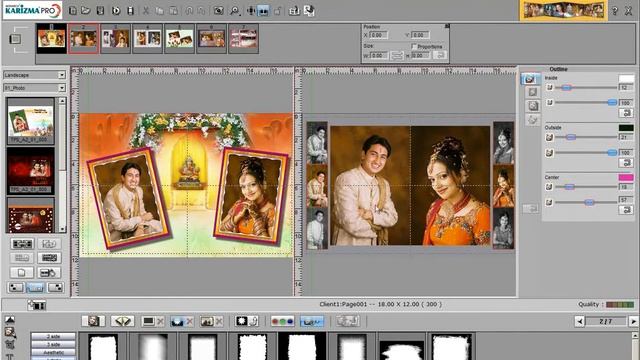Click the Open folder icon
The height and width of the screenshot is (360, 640).
tap(86, 11)
